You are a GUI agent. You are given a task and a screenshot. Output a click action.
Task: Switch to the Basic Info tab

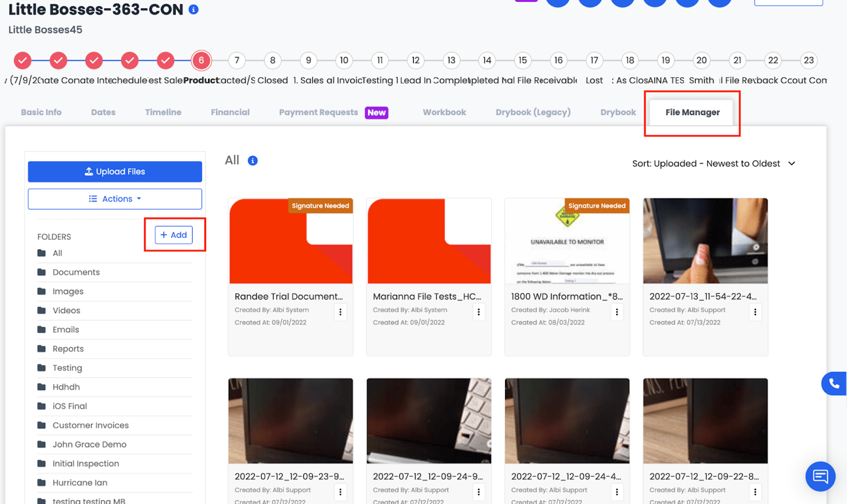(x=41, y=112)
